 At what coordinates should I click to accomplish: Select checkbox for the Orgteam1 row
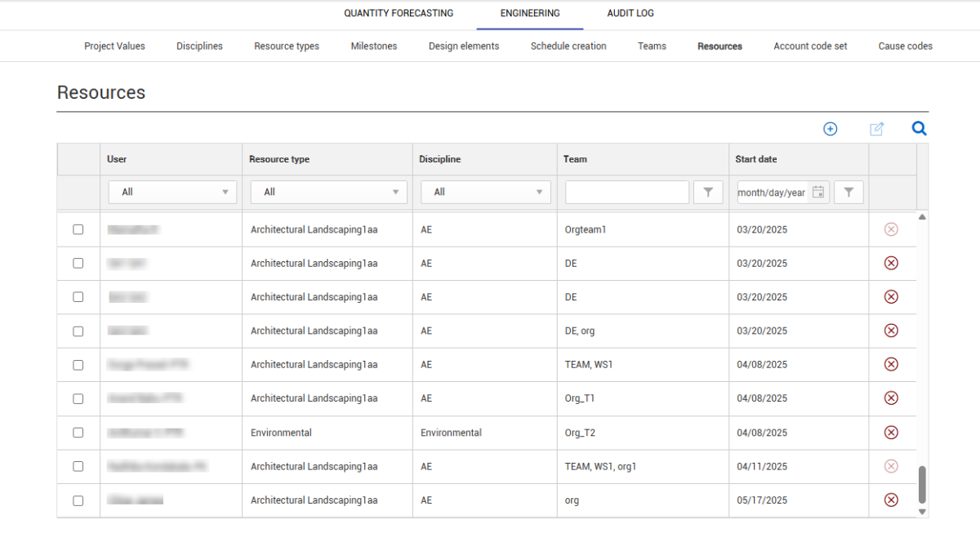[x=78, y=229]
